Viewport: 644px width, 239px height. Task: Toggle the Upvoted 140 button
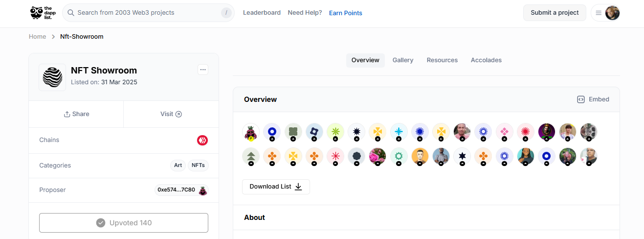(x=124, y=223)
